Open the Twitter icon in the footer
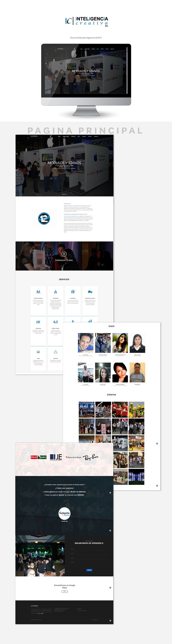The width and height of the screenshot is (172, 644). tap(79, 610)
